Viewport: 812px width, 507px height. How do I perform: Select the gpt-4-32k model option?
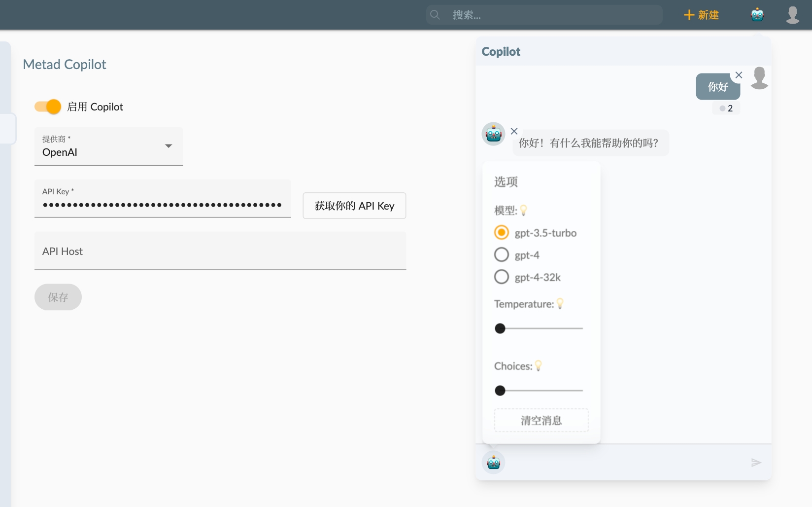coord(501,277)
